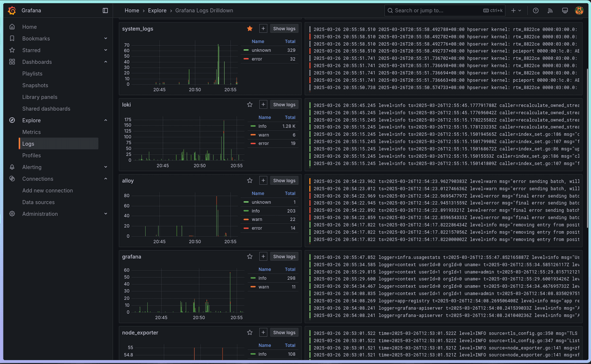Click the plus icon for alloy

click(x=263, y=181)
